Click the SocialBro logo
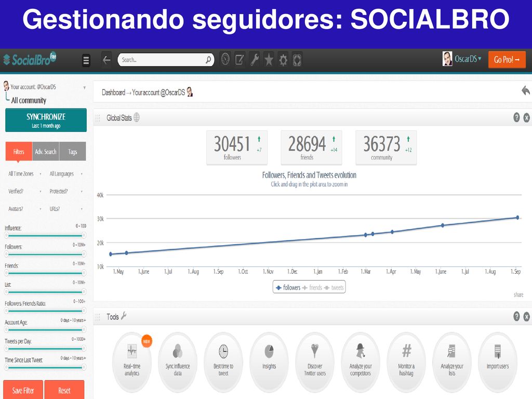Image resolution: width=532 pixels, height=399 pixels. click(30, 59)
